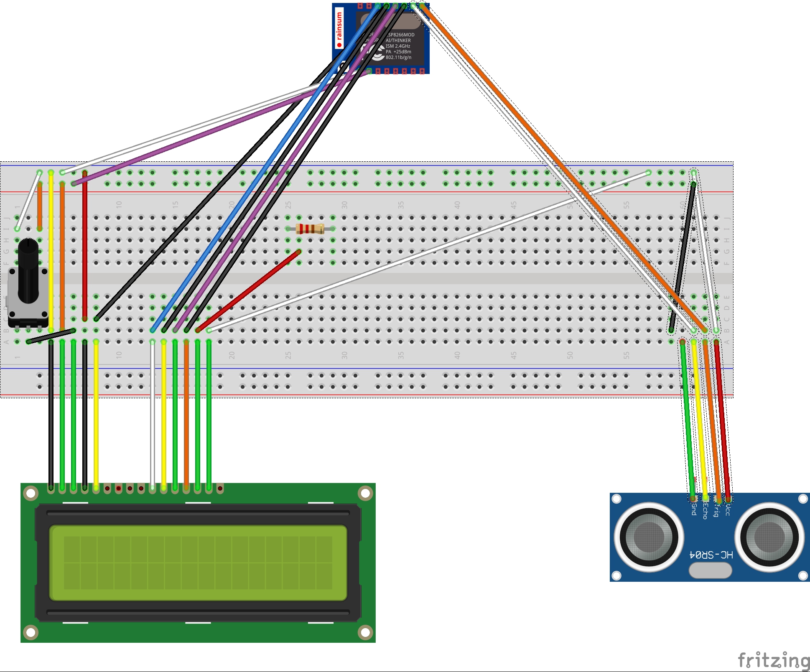This screenshot has width=810, height=672.
Task: Click the ESP8266MOD text on the chip
Action: [x=400, y=35]
